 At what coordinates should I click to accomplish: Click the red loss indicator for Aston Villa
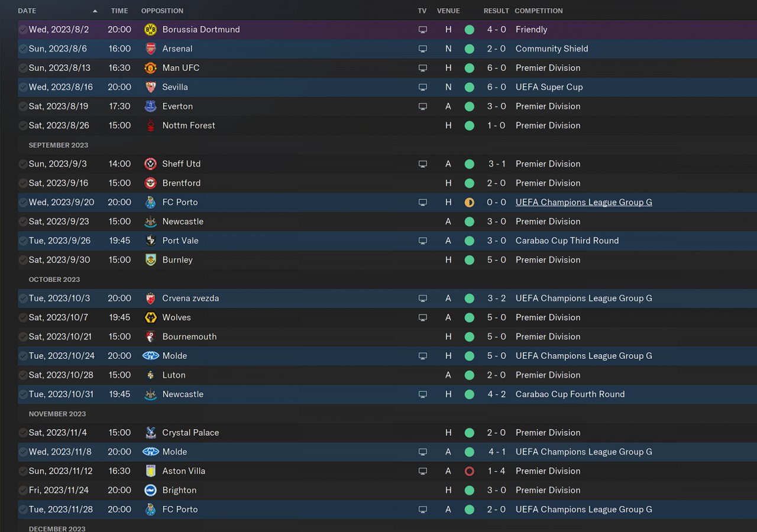[469, 471]
